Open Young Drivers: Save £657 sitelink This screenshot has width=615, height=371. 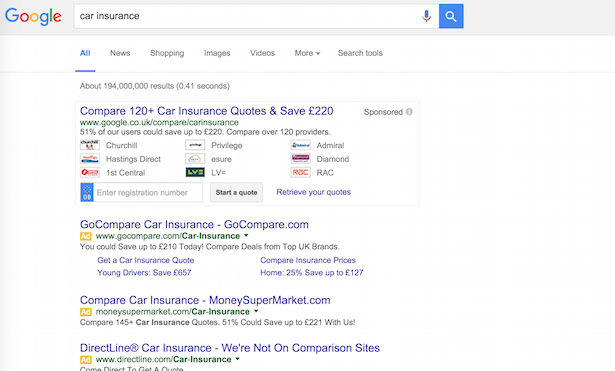(144, 273)
